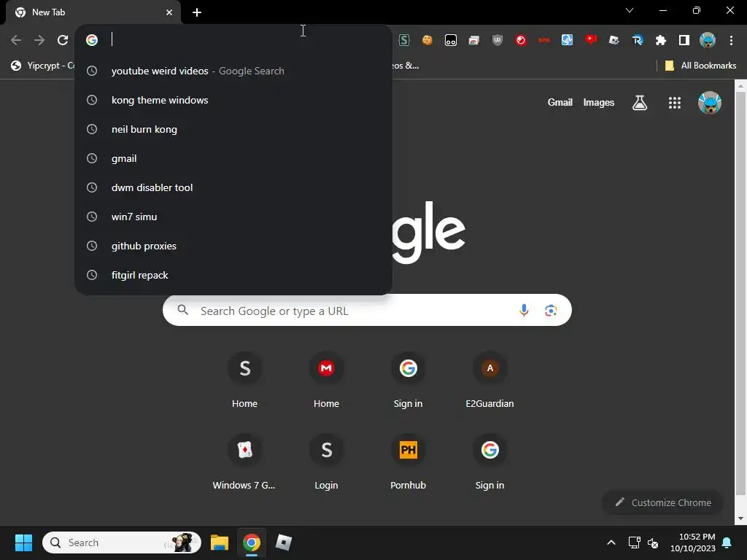
Task: Click the Google search box
Action: coord(367,311)
